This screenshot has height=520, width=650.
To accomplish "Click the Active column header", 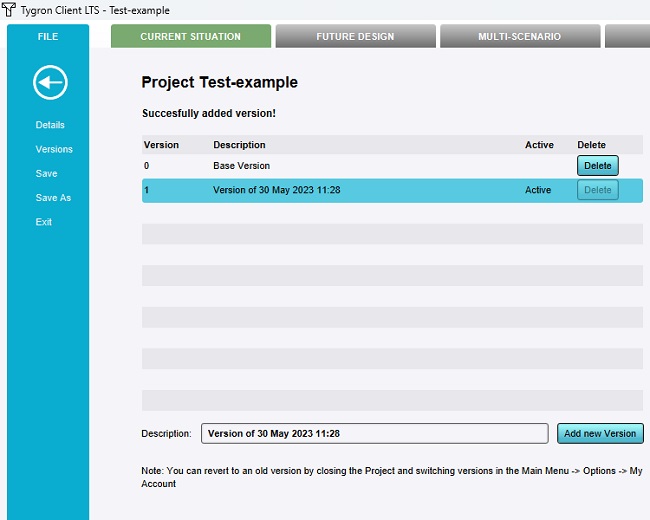I will [539, 145].
